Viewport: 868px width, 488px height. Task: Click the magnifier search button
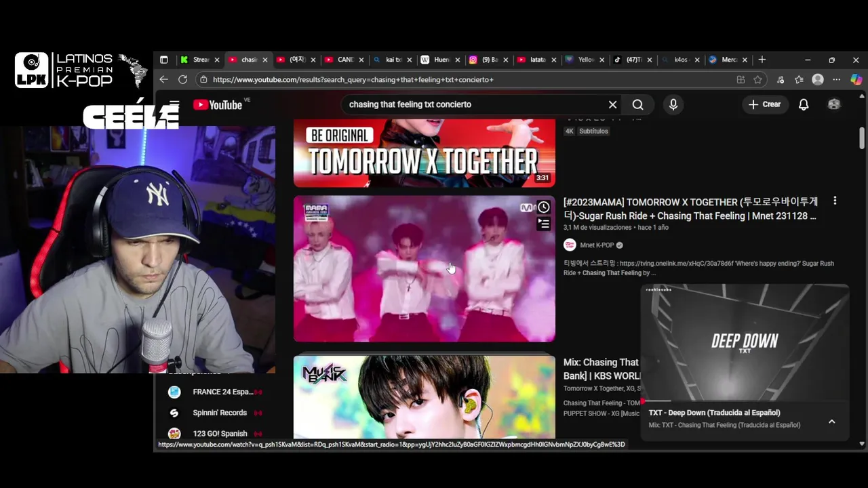point(637,104)
